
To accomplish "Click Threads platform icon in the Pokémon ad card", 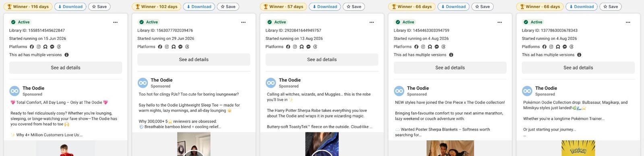I will pos(572,47).
